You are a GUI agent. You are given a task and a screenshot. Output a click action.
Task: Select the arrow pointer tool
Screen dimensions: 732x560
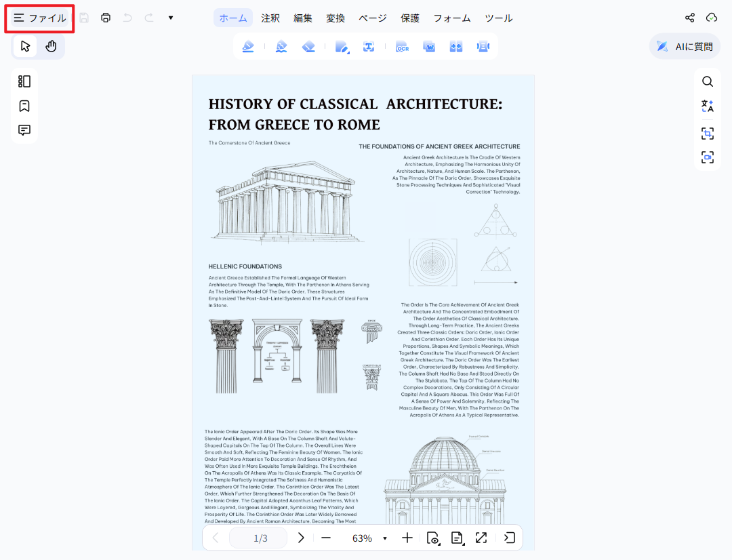click(x=25, y=46)
